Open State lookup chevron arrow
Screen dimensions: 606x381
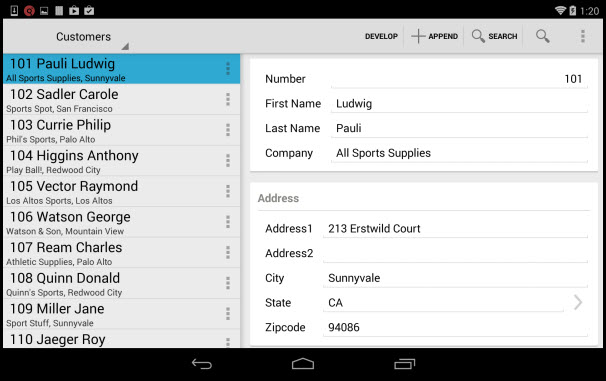pyautogui.click(x=578, y=302)
